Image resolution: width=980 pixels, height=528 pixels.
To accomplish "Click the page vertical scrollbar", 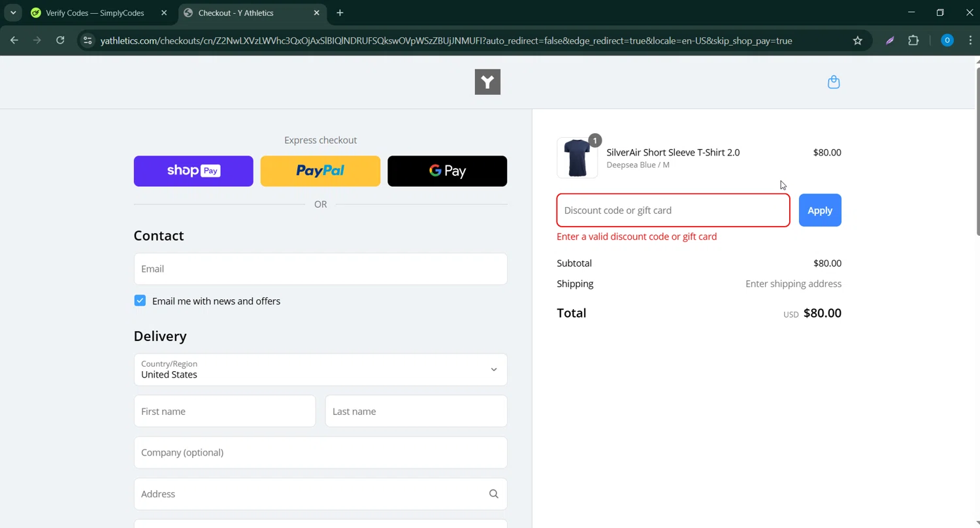I will [x=977, y=150].
